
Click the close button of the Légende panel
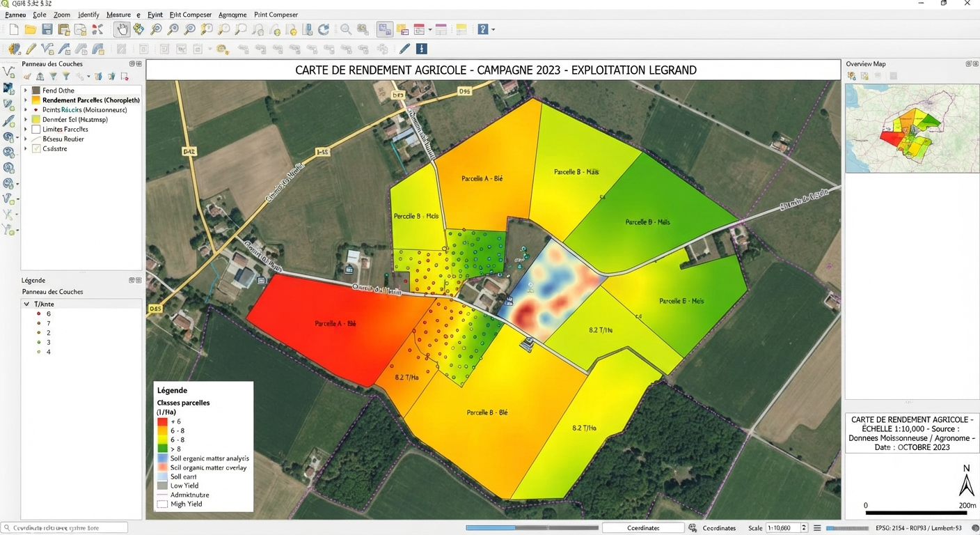click(x=139, y=280)
